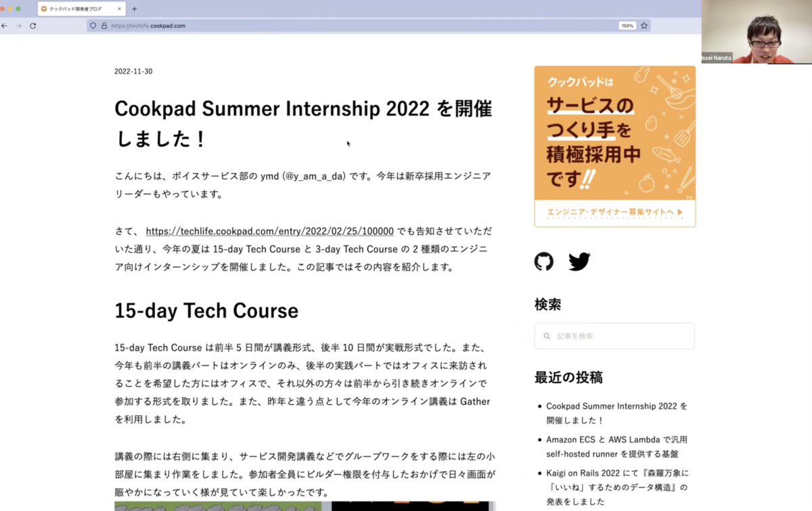
Task: Click the shield tracking protection icon
Action: point(93,26)
